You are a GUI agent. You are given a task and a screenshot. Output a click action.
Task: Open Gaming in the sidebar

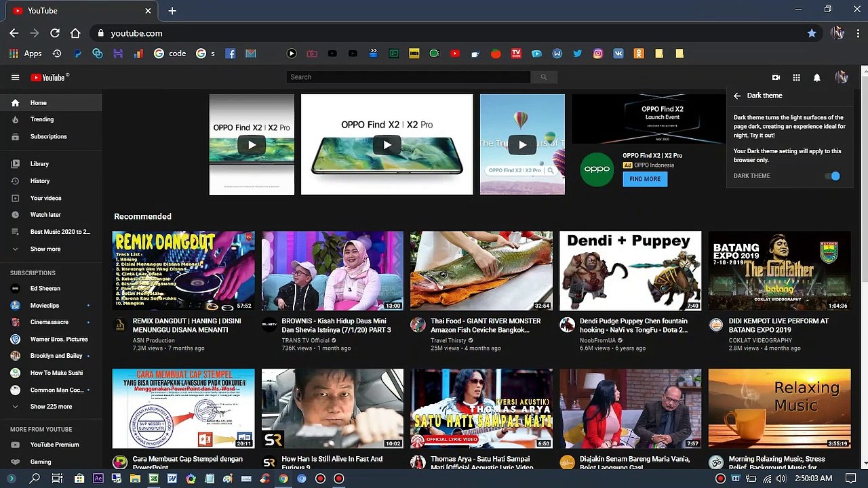coord(51,462)
